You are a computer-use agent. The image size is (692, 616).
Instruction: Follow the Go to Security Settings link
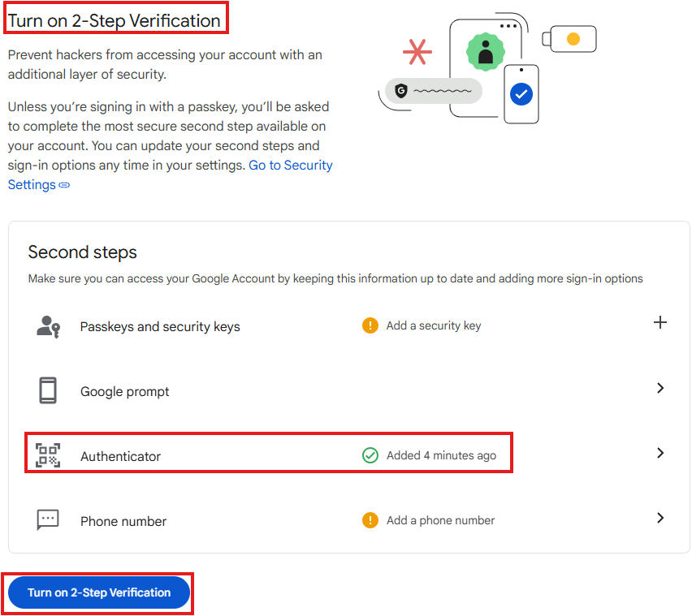click(290, 165)
